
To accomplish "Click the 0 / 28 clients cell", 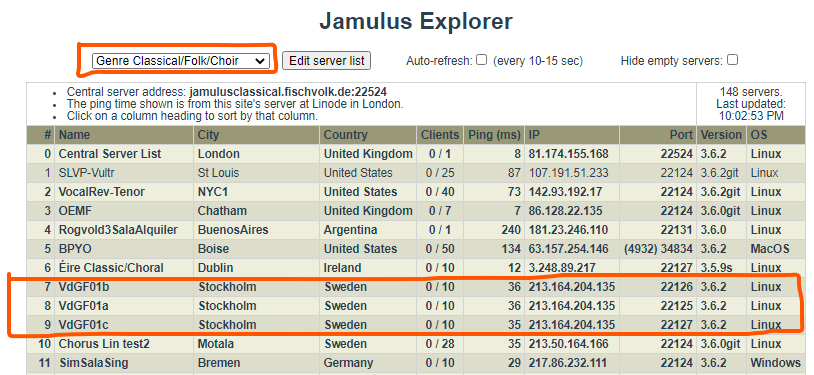I will tap(440, 344).
